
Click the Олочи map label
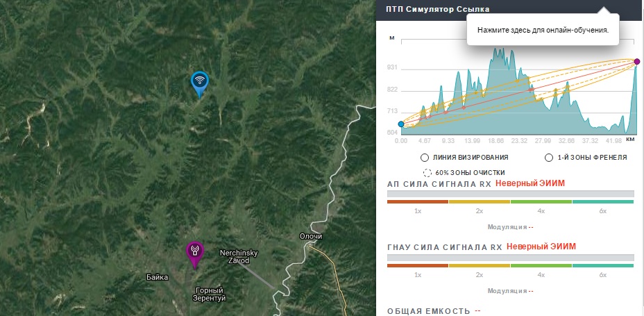click(x=311, y=236)
